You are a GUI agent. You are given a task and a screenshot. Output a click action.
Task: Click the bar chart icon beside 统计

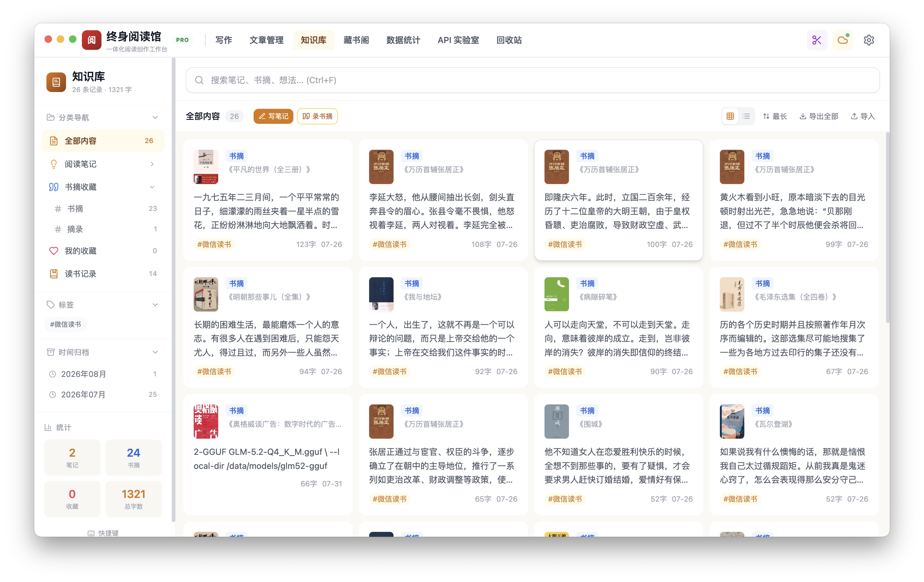tap(48, 427)
